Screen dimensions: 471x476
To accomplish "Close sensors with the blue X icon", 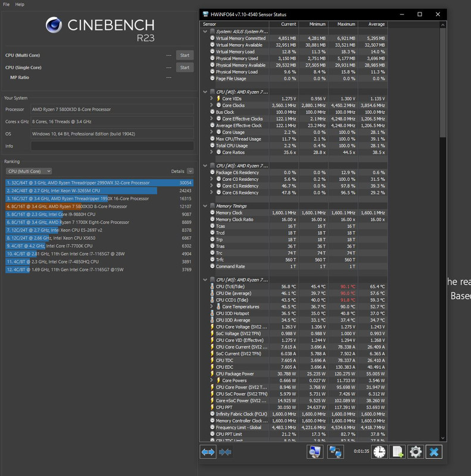I will coord(434,452).
